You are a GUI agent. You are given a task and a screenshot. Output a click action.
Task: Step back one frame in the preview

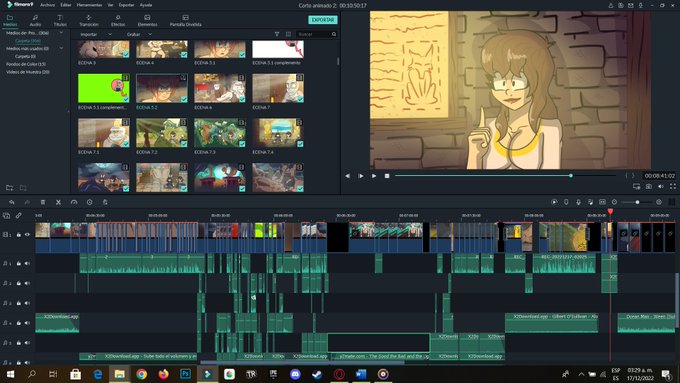347,176
